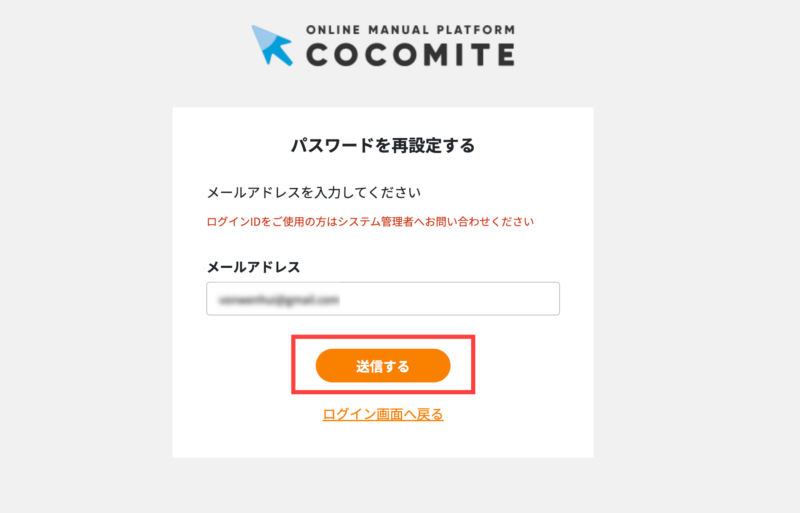
Task: Click the gray area below the white card
Action: click(x=383, y=485)
